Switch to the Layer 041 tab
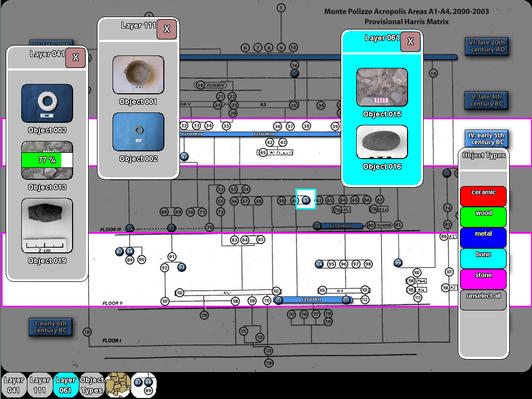Screen dimensions: 532x399 pyautogui.click(x=14, y=385)
